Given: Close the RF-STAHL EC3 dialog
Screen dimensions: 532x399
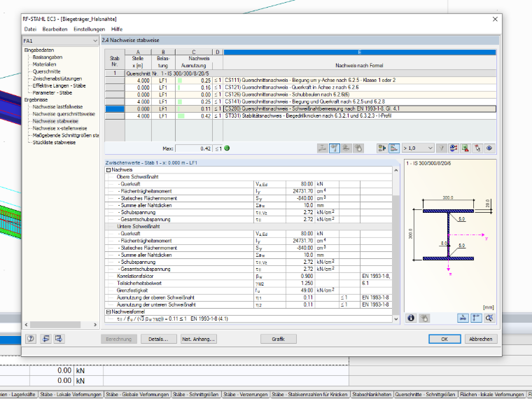Looking at the screenshot, I should coord(495,20).
